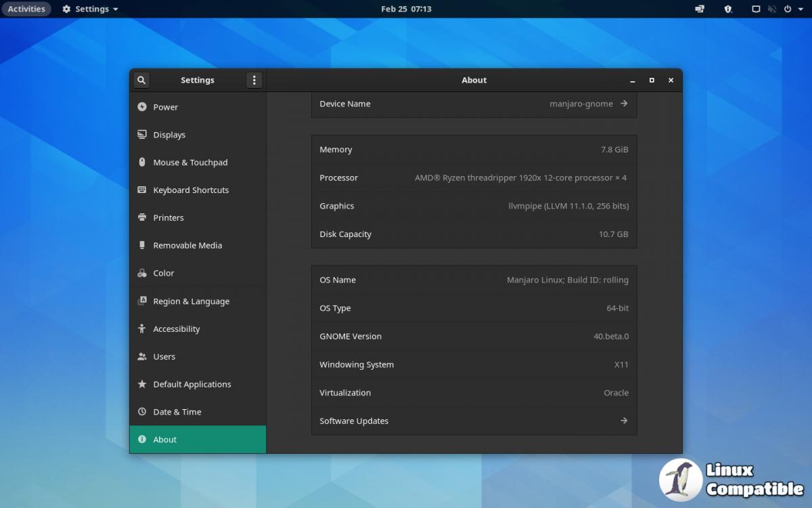
Task: Click the search icon in Settings header
Action: coord(141,80)
